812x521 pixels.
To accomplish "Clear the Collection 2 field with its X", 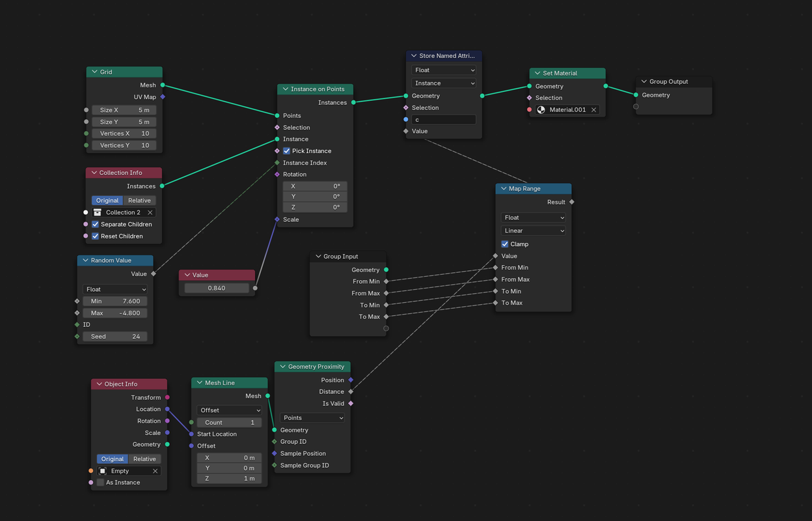I will click(150, 212).
